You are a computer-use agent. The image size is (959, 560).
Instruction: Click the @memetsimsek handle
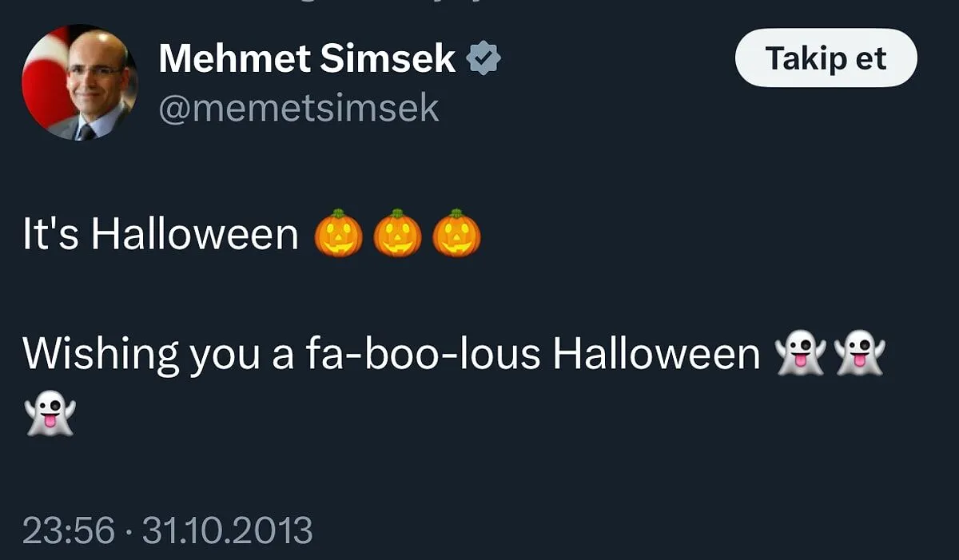tap(299, 108)
